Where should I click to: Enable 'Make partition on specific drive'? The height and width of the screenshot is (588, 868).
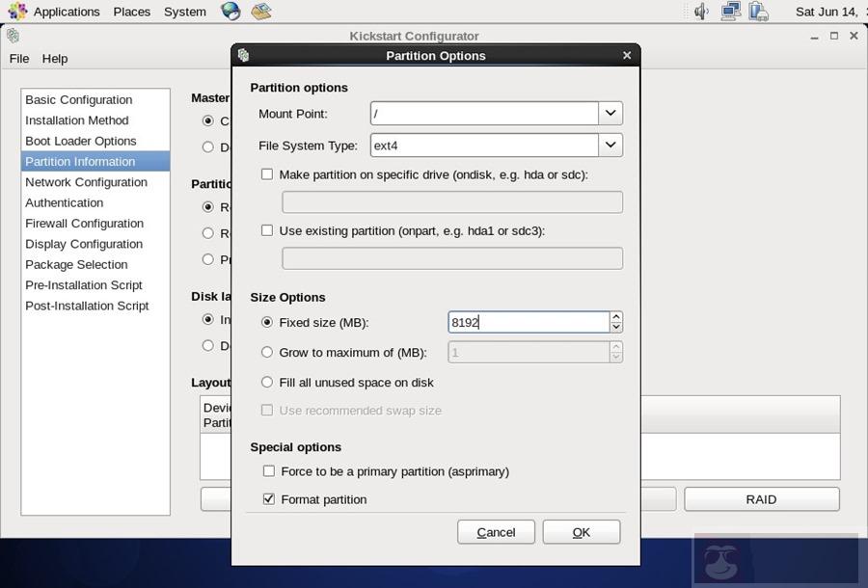point(266,174)
